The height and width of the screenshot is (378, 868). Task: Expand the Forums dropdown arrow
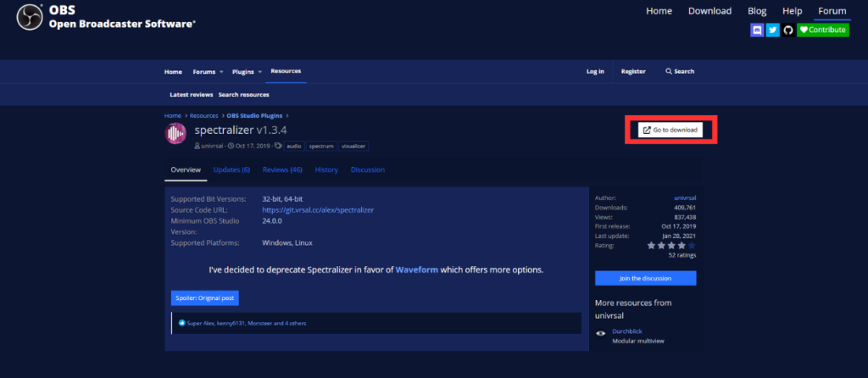pos(221,72)
